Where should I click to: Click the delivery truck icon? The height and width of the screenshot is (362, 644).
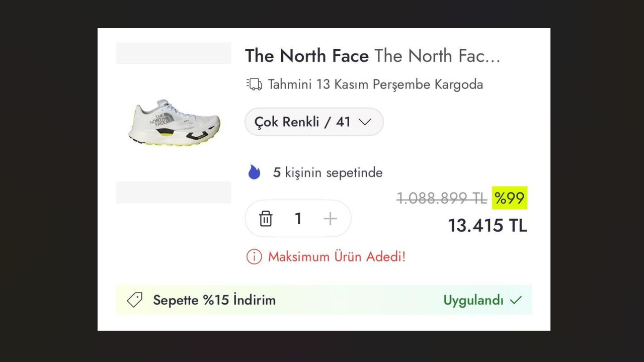(255, 84)
